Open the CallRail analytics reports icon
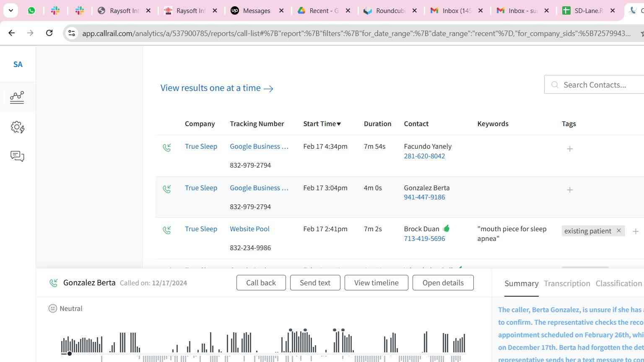The width and height of the screenshot is (644, 362). coord(17,97)
